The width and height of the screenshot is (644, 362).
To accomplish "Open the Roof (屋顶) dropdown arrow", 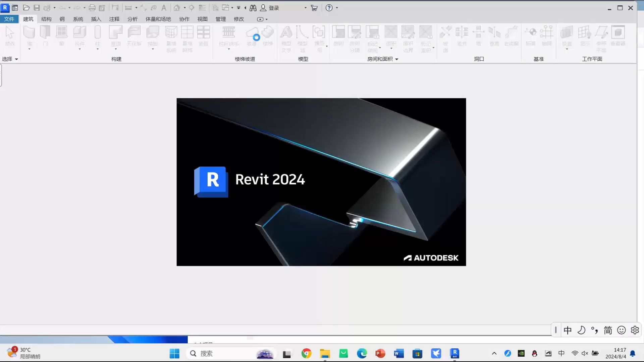I will click(x=116, y=49).
